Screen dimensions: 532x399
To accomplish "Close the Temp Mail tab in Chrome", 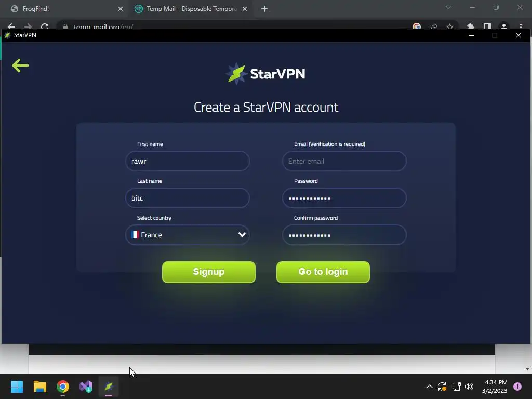I will pos(245,9).
